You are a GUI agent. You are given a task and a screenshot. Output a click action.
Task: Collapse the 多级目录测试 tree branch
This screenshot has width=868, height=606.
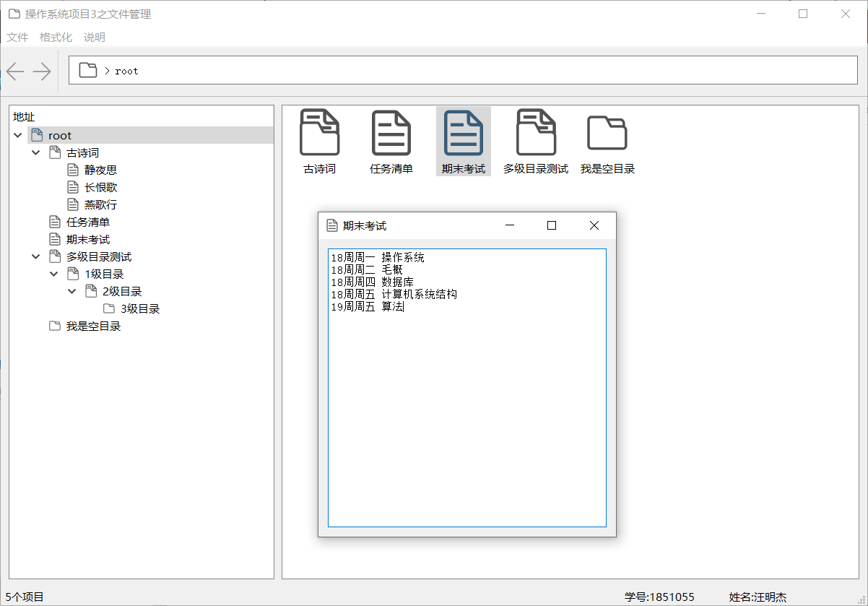[35, 256]
